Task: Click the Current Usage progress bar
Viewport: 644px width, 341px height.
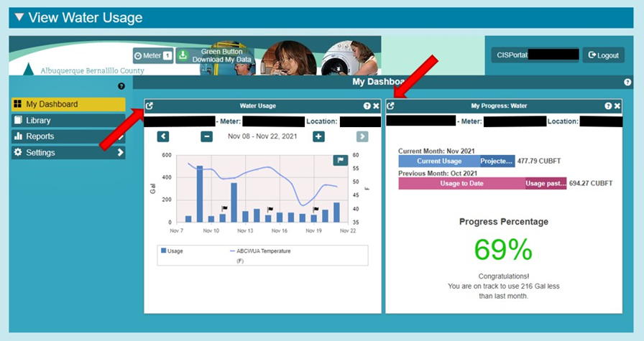Action: pos(438,161)
